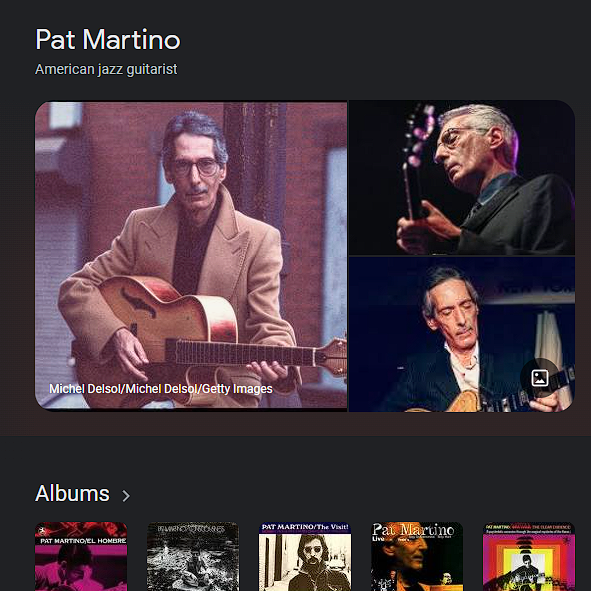This screenshot has height=591, width=591.
Task: Click the Michel Delsol/Getty Images credit
Action: [x=161, y=389]
